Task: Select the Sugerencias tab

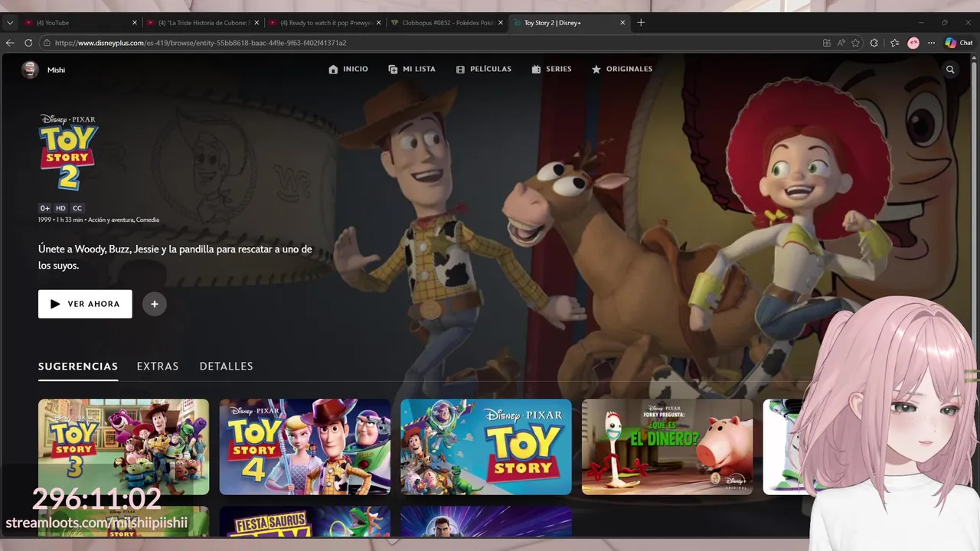Action: (x=78, y=367)
